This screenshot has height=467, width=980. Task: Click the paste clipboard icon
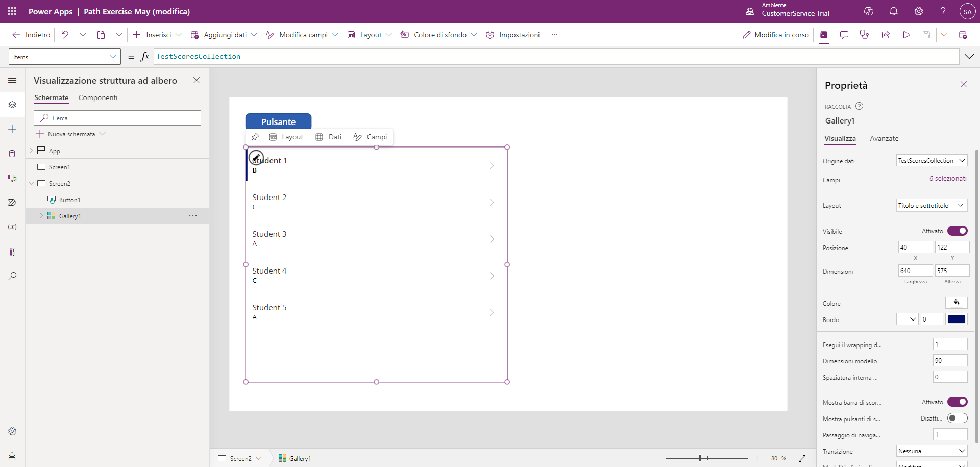coord(101,35)
